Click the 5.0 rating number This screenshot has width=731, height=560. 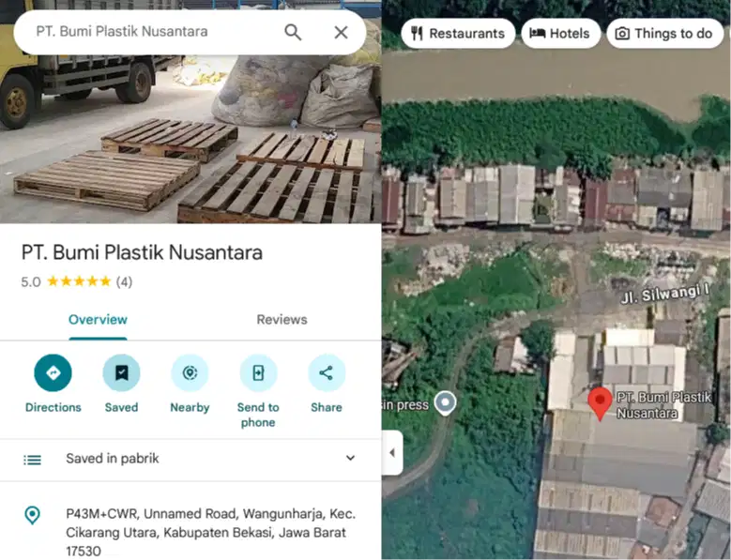tap(31, 281)
